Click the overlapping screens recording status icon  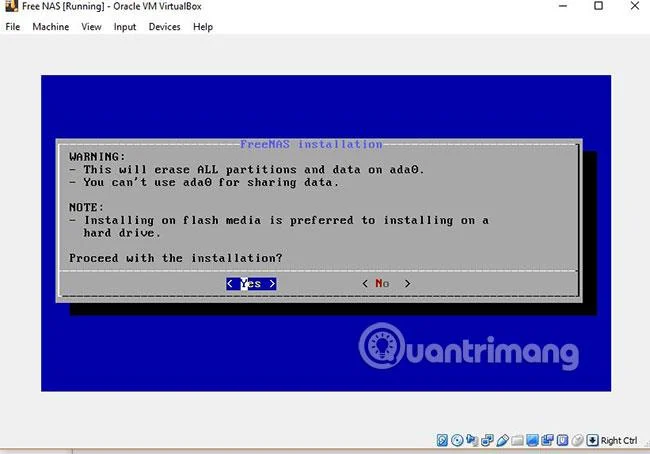coord(547,440)
